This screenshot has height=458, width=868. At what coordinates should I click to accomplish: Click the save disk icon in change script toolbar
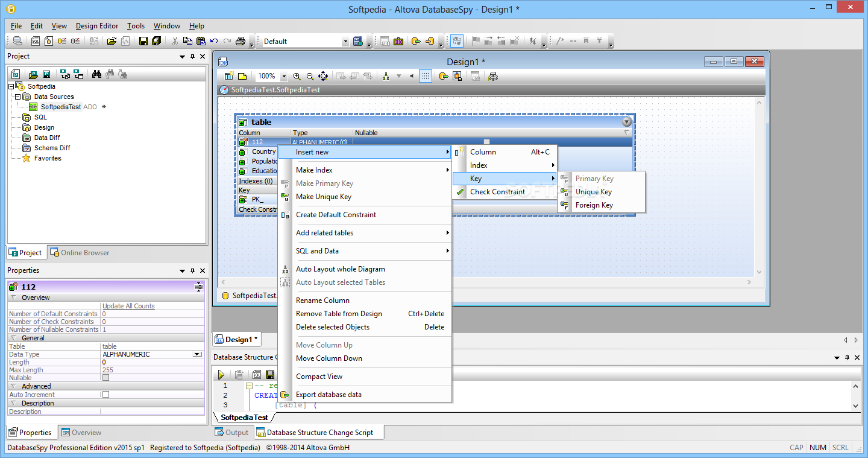click(269, 375)
